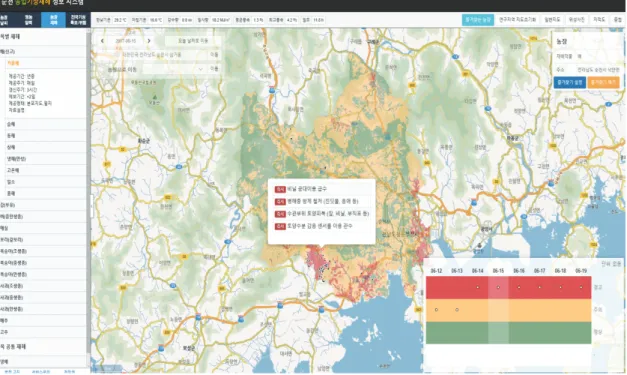Expand the 사과(만생종) crop row
627x375 pixels.
click(43, 309)
